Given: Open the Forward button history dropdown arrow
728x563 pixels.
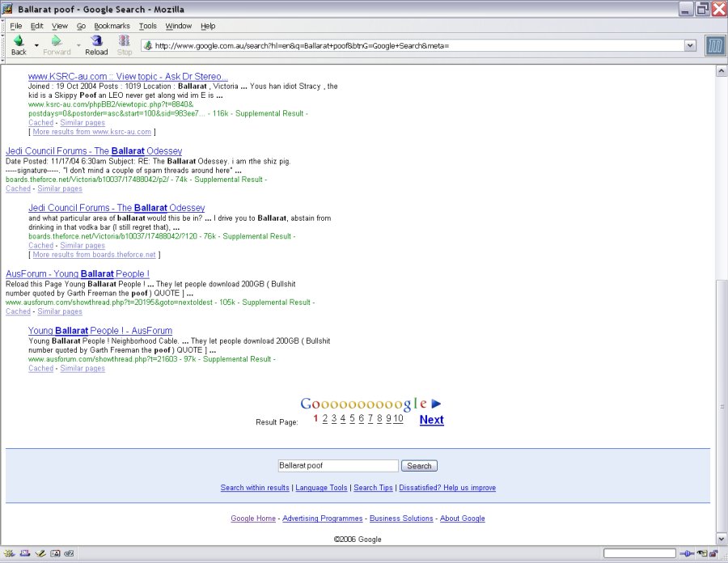Looking at the screenshot, I should [78, 45].
